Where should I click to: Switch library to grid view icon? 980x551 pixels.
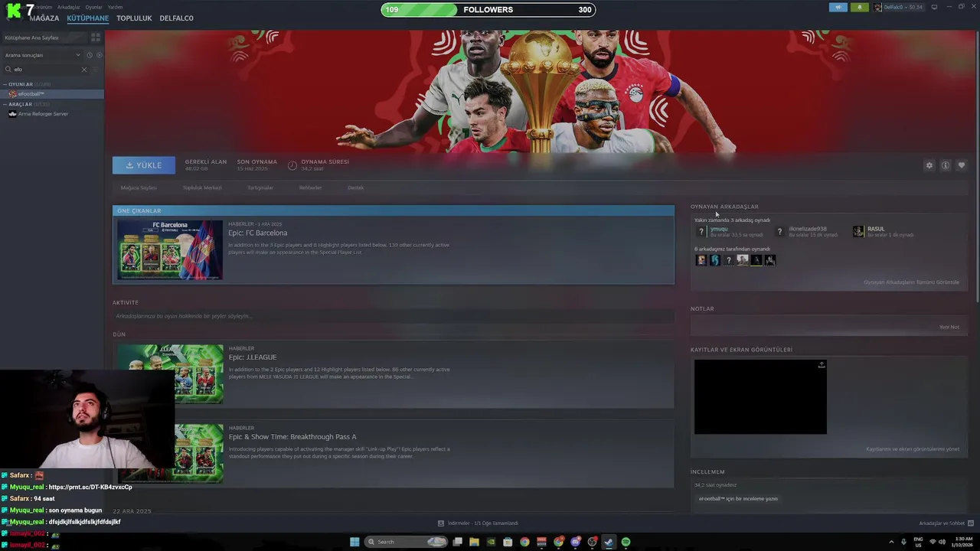click(x=96, y=37)
